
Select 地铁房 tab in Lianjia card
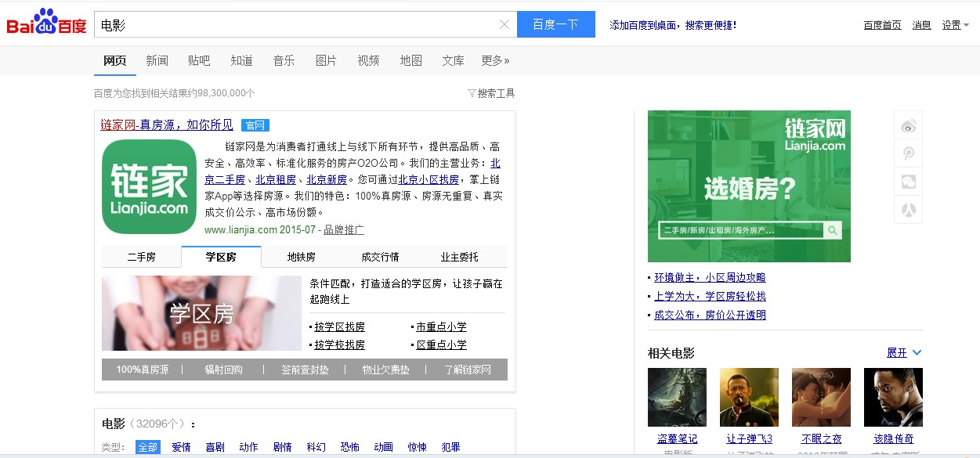(301, 257)
